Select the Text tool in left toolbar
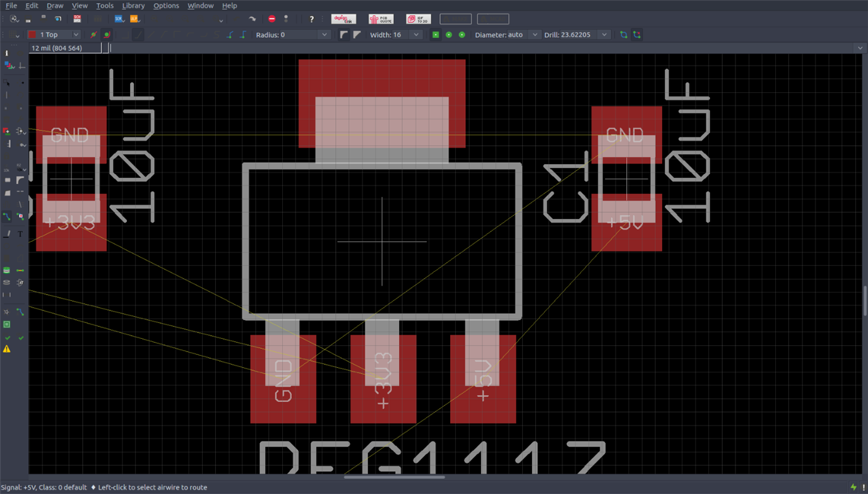868x494 pixels. [x=20, y=234]
